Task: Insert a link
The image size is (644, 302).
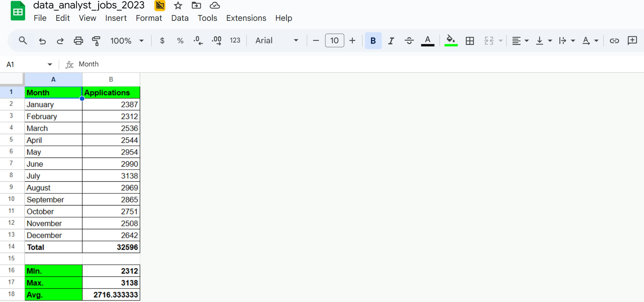Action: pos(614,41)
